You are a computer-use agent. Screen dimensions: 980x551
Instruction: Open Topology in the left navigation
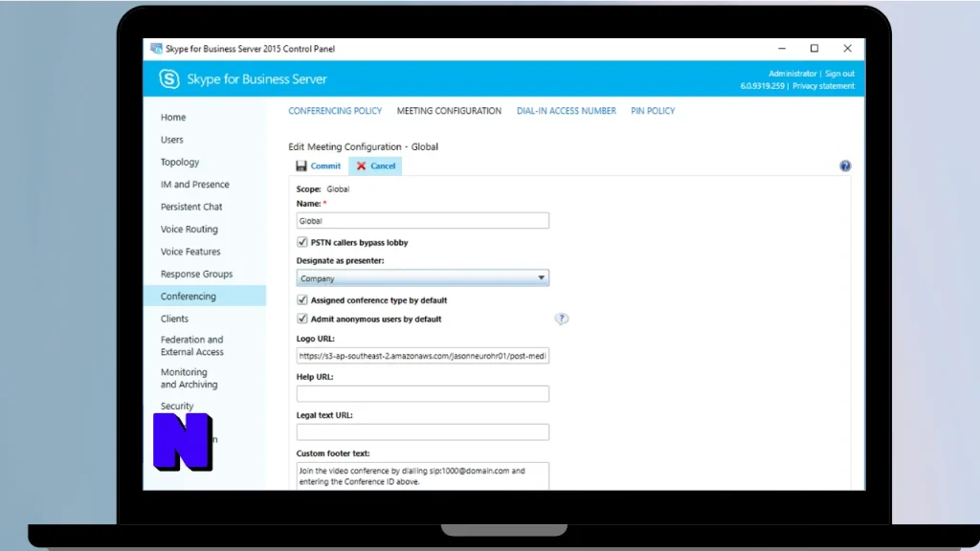coord(179,162)
